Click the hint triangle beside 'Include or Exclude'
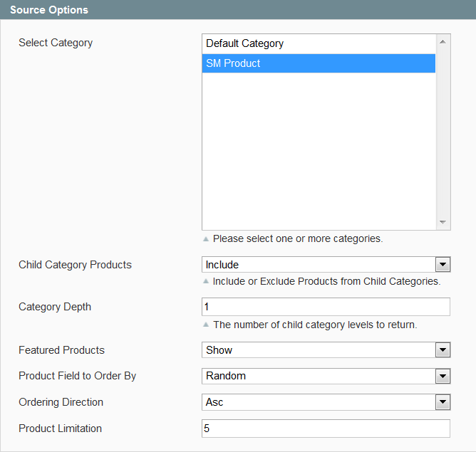The height and width of the screenshot is (452, 476). 206,281
